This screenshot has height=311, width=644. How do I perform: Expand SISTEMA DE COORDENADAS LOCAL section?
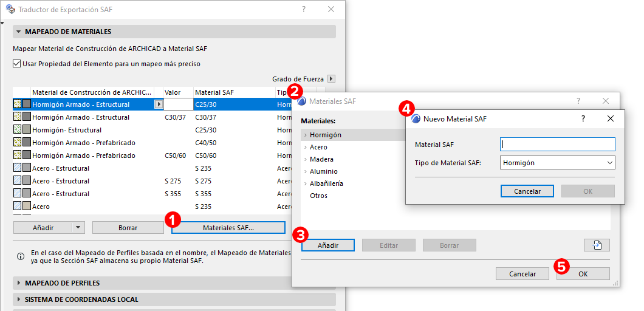19,299
